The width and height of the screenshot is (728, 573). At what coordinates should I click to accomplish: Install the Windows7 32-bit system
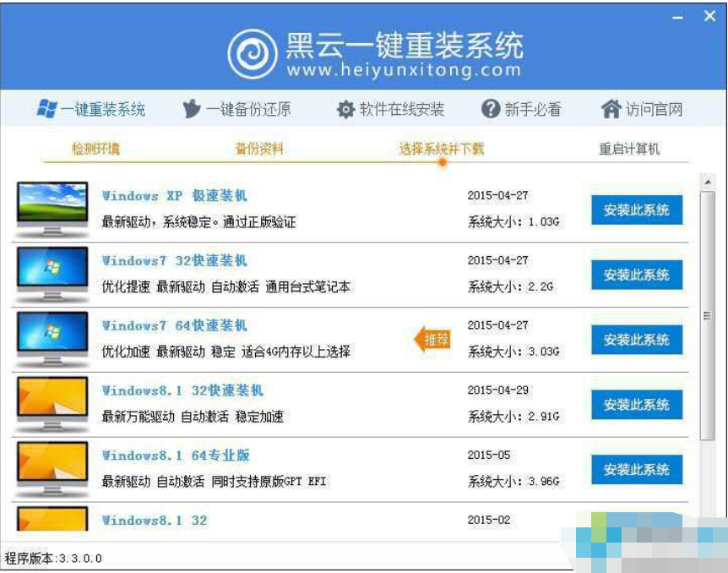pyautogui.click(x=637, y=276)
